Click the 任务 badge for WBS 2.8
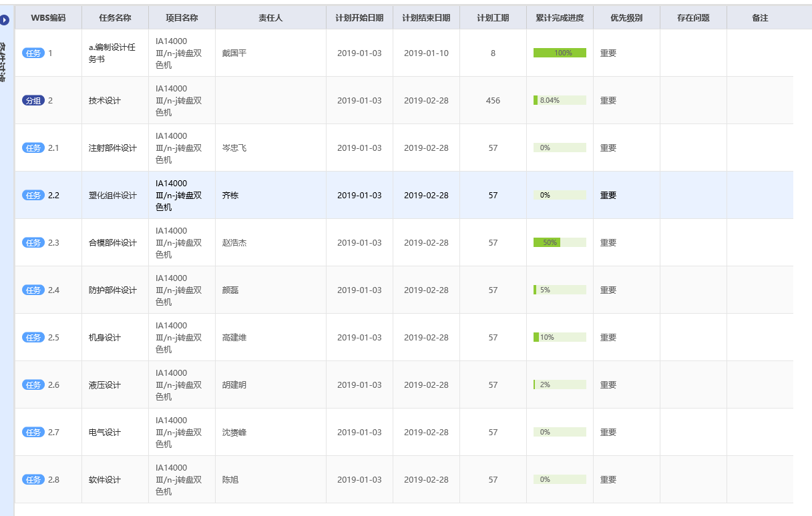This screenshot has height=516, width=812. pos(33,479)
